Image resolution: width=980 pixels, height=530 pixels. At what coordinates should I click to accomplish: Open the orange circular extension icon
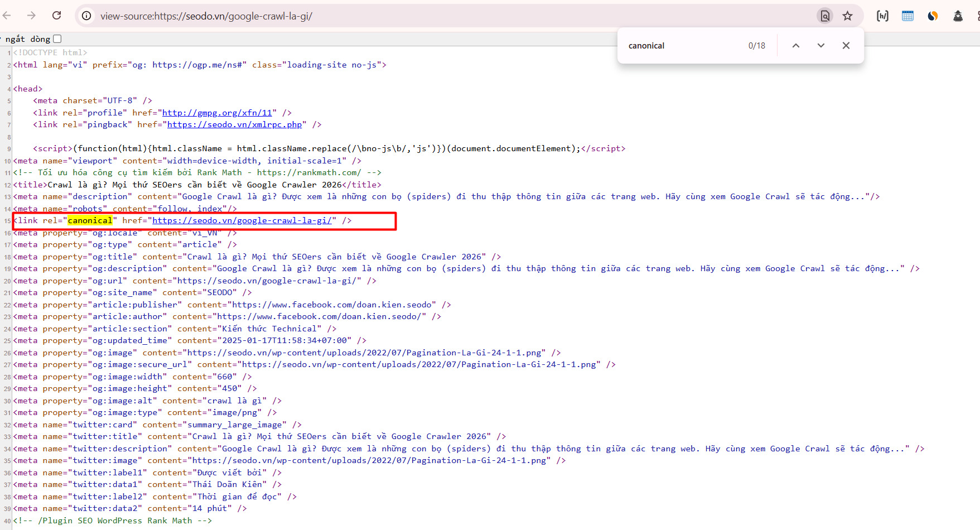[x=933, y=16]
